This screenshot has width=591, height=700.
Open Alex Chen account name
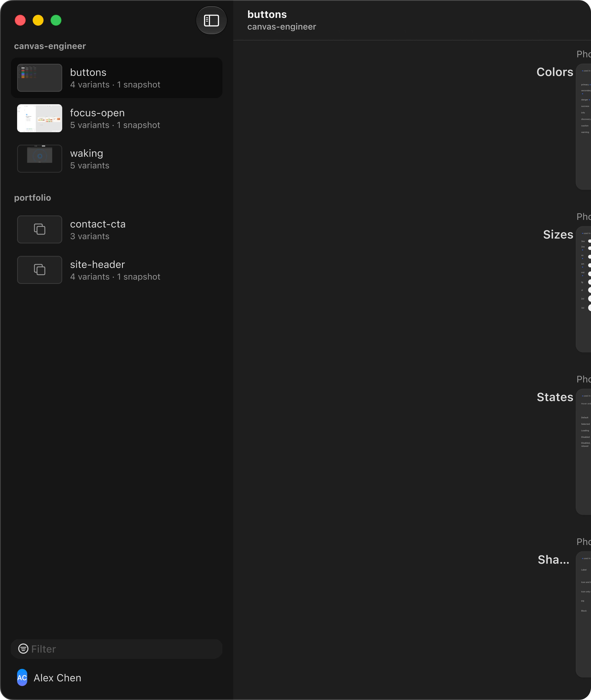point(57,678)
